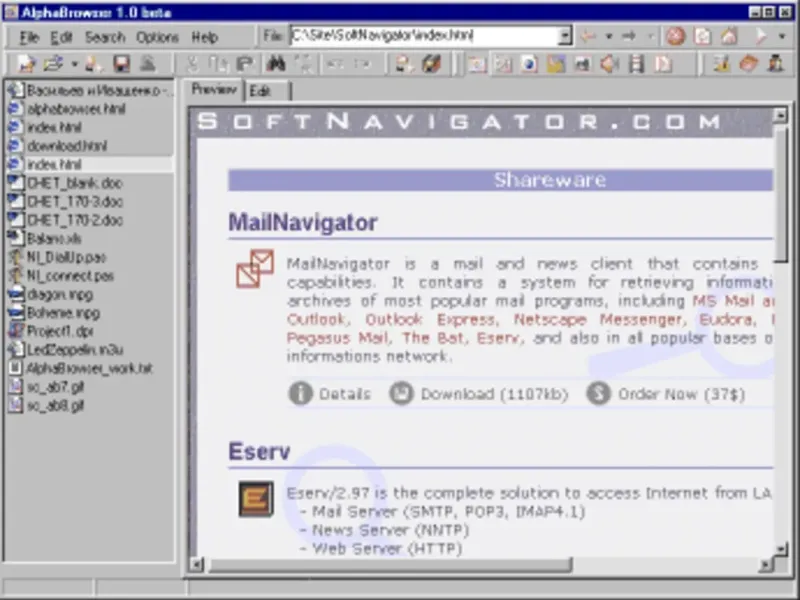Viewport: 800px width, 600px height.
Task: Open the File menu
Action: point(29,37)
